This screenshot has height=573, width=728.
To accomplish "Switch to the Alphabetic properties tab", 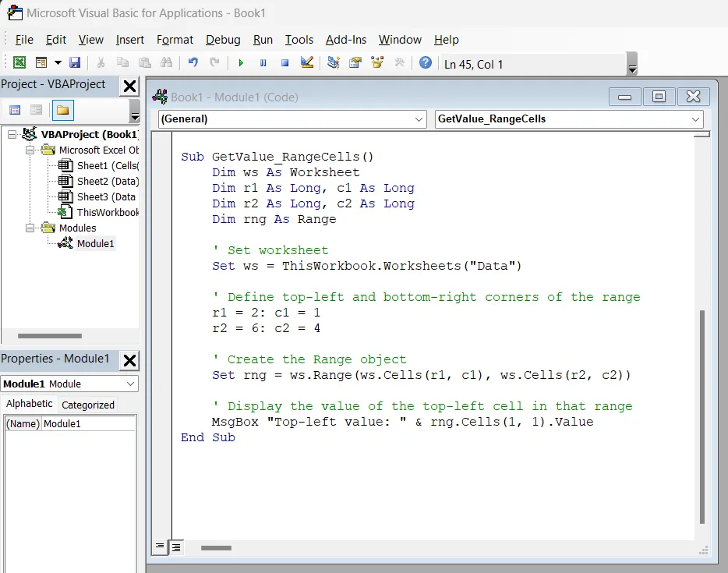I will click(29, 404).
